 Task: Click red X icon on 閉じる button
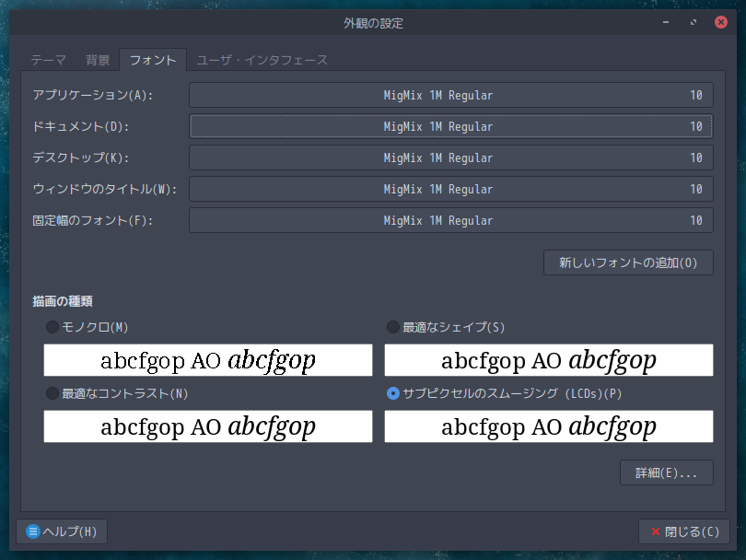click(x=655, y=531)
